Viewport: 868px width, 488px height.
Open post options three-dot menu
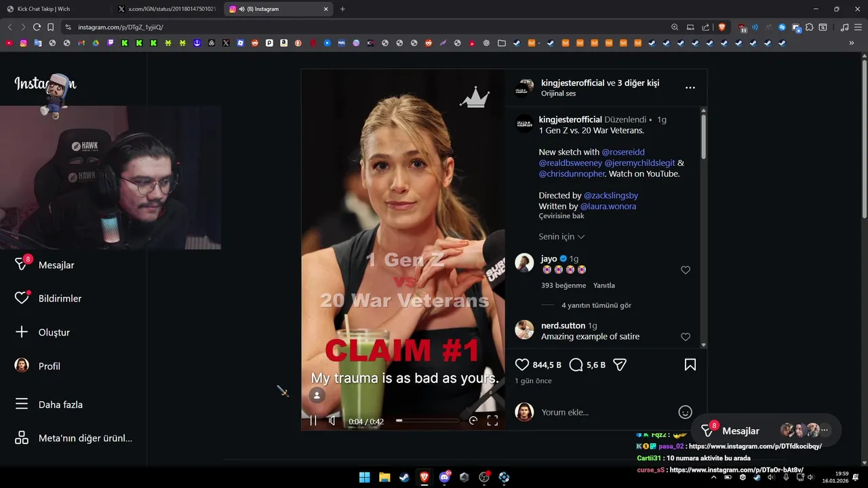tap(690, 87)
